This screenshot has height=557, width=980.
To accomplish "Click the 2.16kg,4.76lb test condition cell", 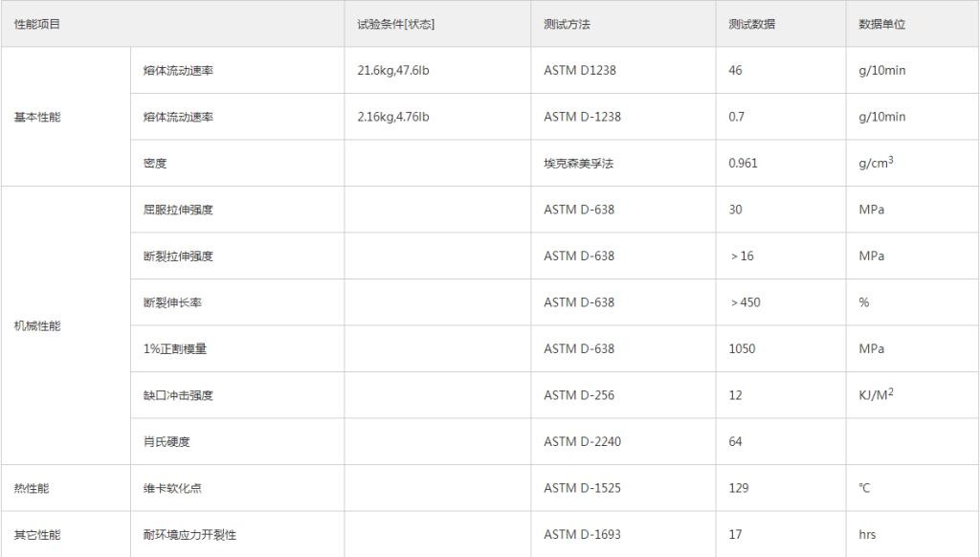I will [392, 117].
